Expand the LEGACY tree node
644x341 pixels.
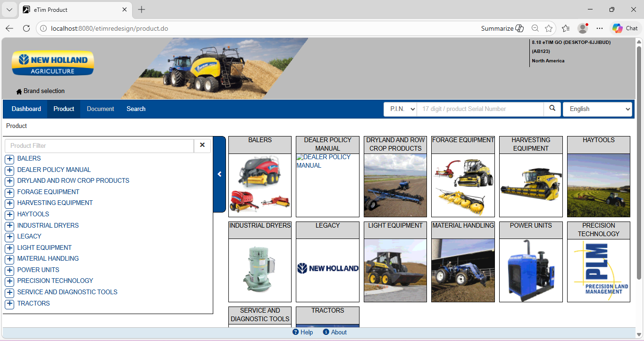[9, 237]
